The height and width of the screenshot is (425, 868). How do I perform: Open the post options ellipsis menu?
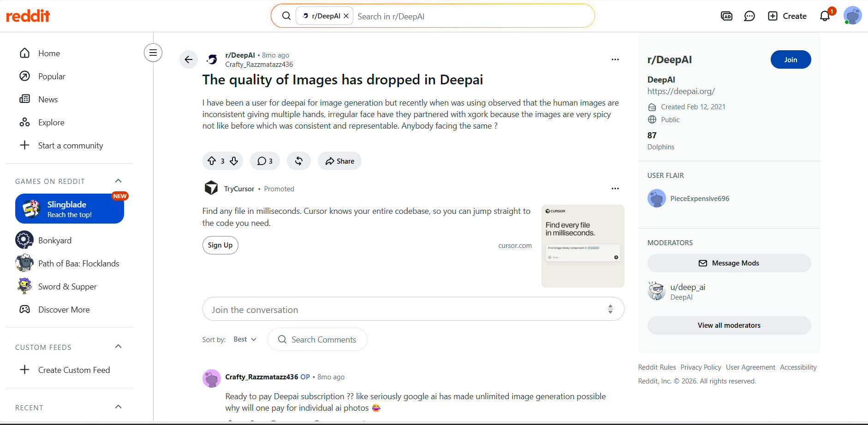(x=615, y=59)
